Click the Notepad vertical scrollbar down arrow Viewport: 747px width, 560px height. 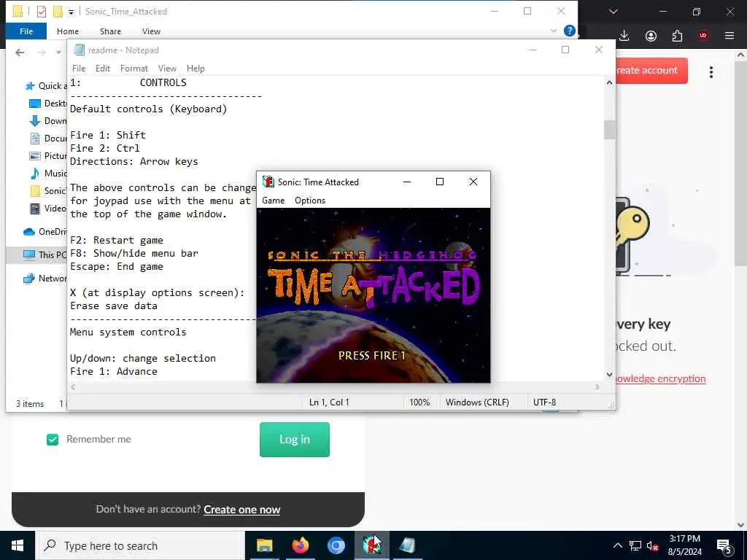609,375
